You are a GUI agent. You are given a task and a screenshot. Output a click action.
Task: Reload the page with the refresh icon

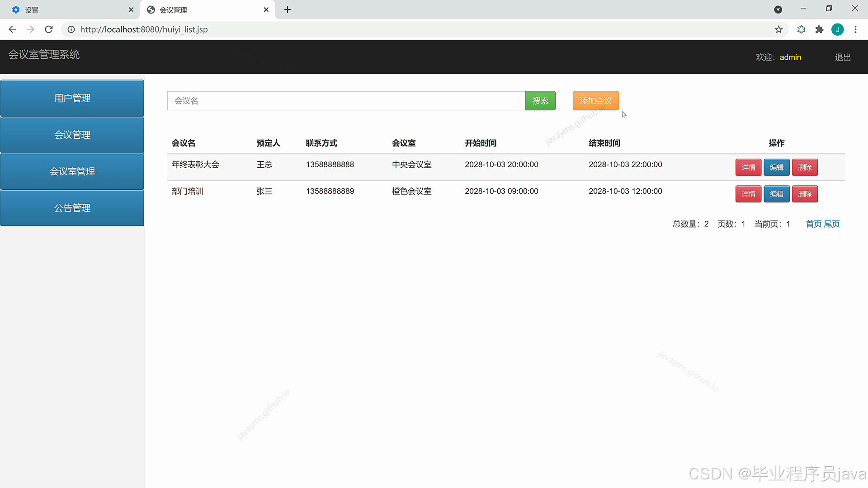pyautogui.click(x=49, y=29)
